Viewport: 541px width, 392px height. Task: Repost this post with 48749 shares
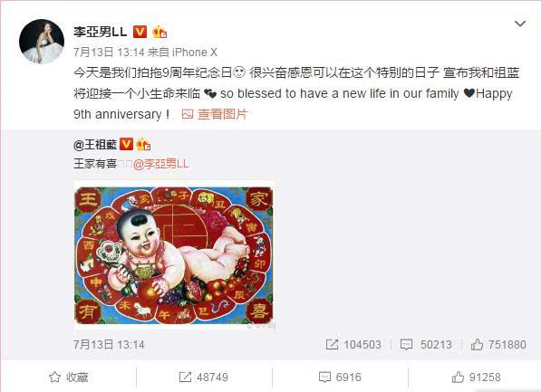click(204, 378)
